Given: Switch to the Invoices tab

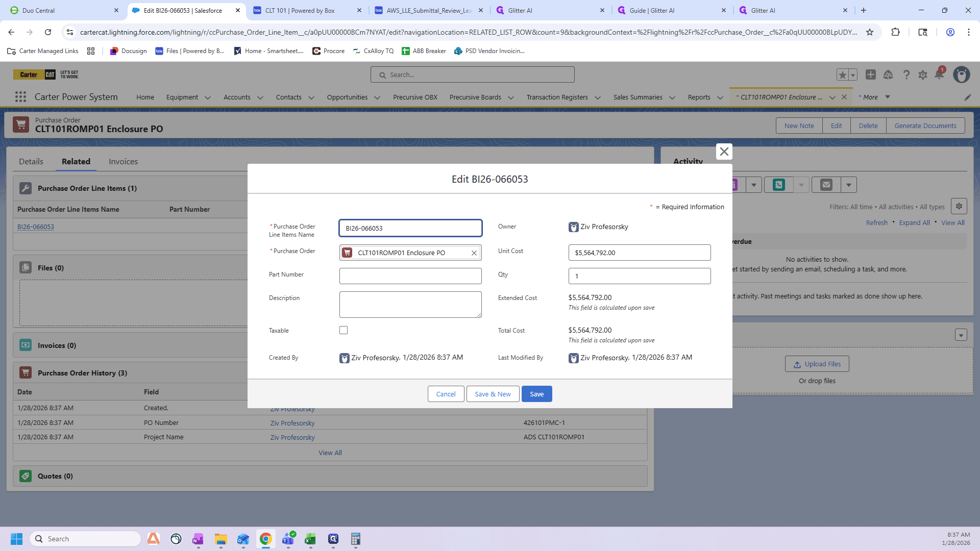Looking at the screenshot, I should (x=123, y=161).
